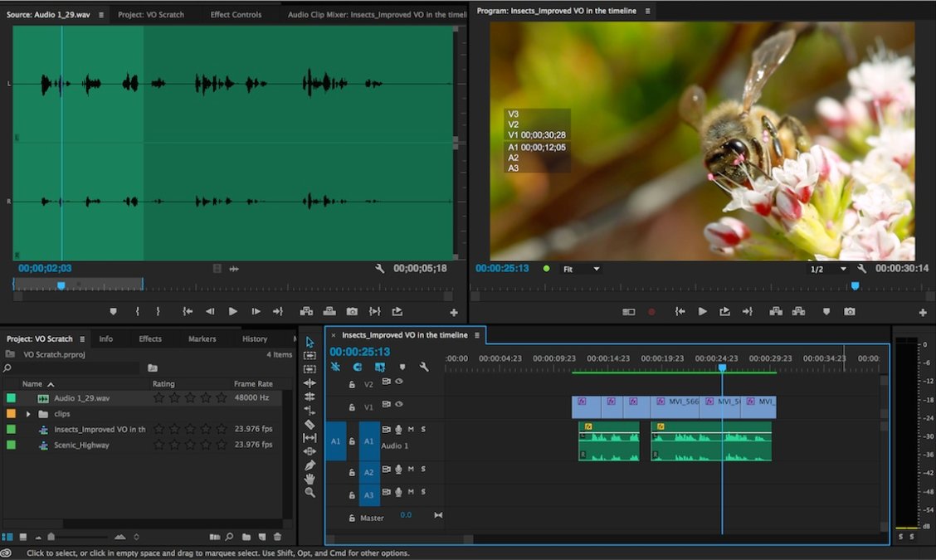This screenshot has height=560, width=936.
Task: Select the Zoom tool in the toolbar
Action: click(x=310, y=493)
